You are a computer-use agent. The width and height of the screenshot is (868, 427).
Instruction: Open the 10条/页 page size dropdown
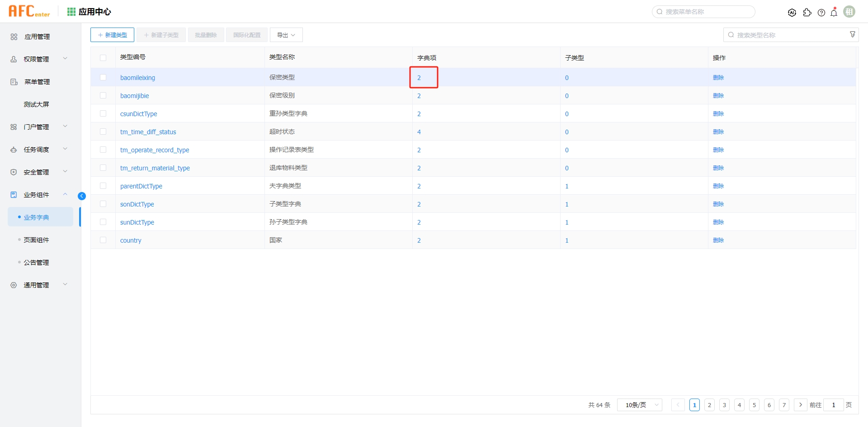(639, 405)
